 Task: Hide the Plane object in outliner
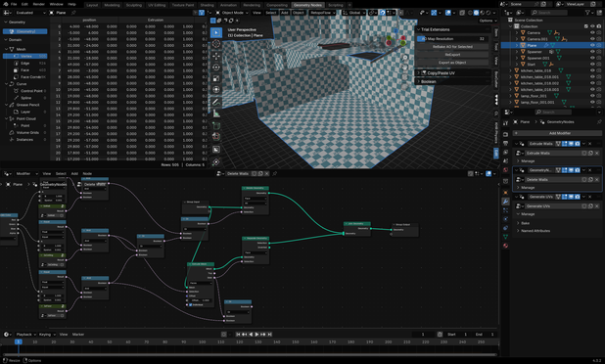coord(592,45)
